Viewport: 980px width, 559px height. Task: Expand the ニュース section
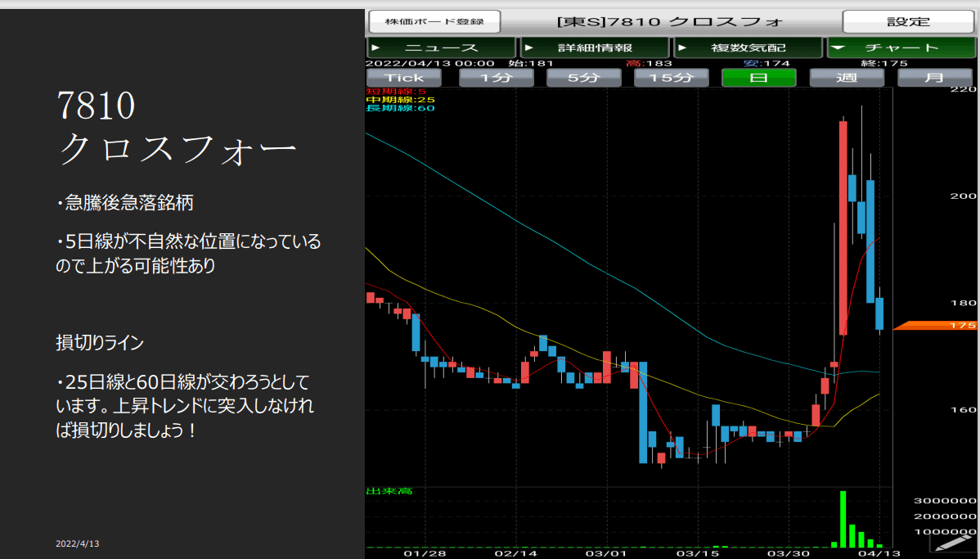pyautogui.click(x=441, y=47)
